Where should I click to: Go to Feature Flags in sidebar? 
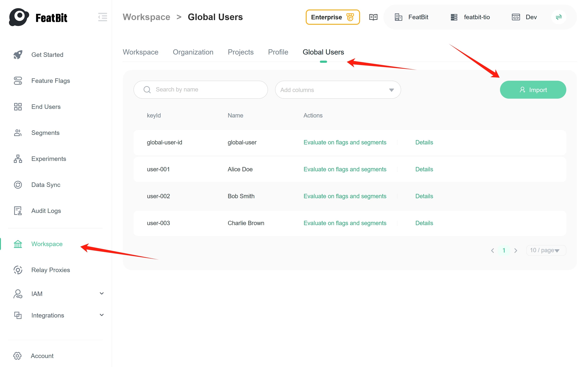[x=50, y=81]
